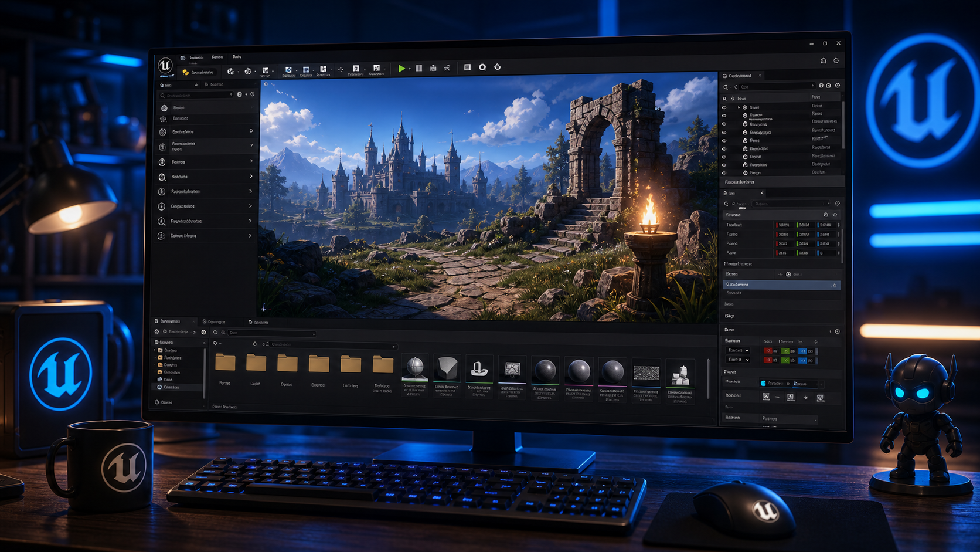Click the headset icon at editor top-right
980x552 pixels.
click(824, 60)
